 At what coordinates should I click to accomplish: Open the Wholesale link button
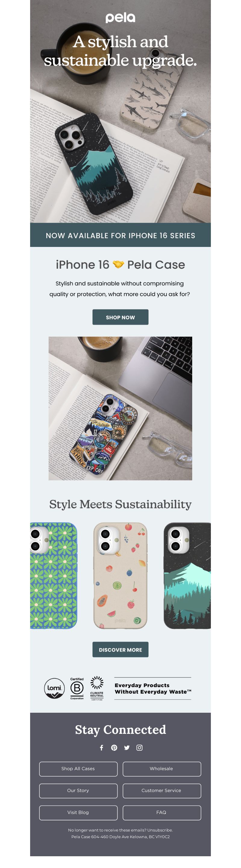click(161, 769)
